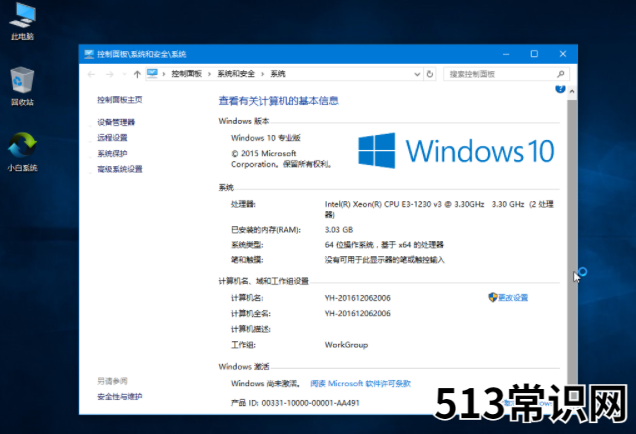Close the system window

click(x=563, y=54)
